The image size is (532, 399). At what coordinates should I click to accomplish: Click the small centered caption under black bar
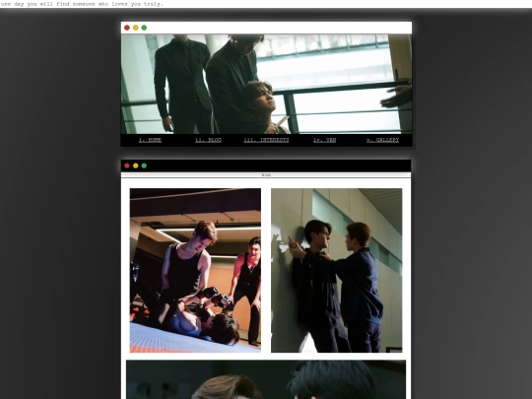(266, 175)
